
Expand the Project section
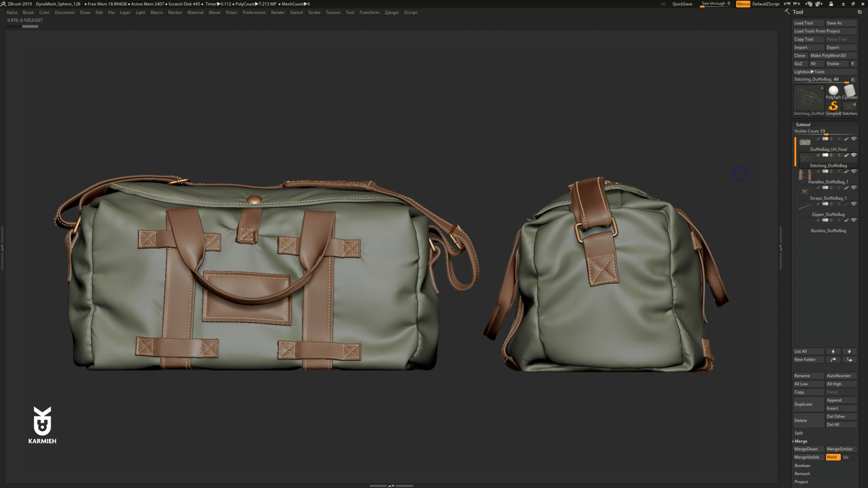801,482
